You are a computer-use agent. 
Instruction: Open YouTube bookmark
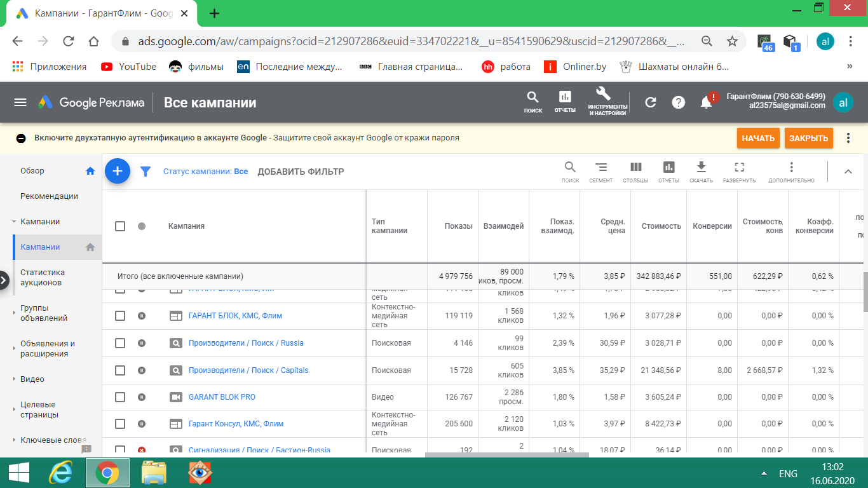click(x=128, y=66)
